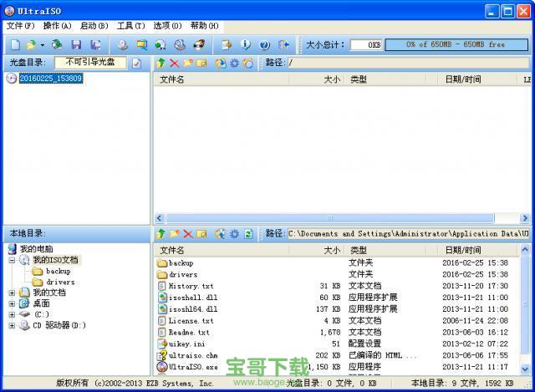Viewport: 535px width, 392px height.
Task: Click the 650MB capacity progress bar
Action: (x=456, y=44)
